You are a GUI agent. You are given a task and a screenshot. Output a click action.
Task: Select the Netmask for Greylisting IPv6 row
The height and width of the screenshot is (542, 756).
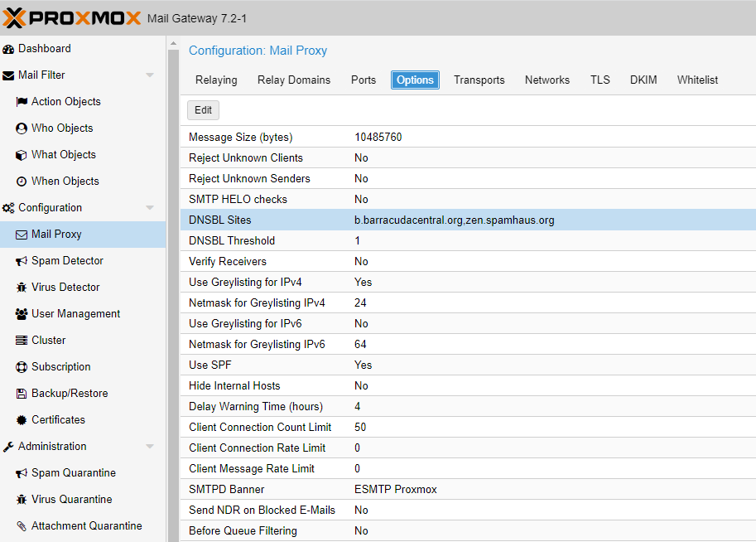pos(468,345)
